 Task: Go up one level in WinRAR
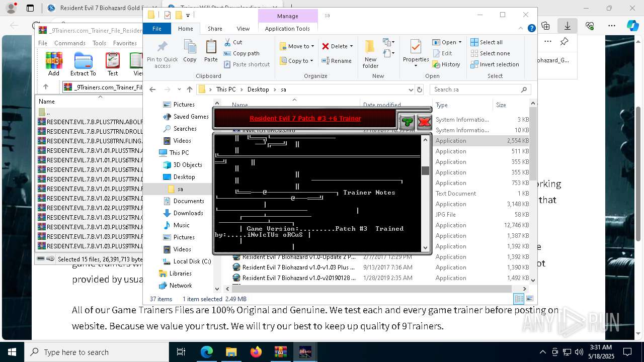[46, 87]
